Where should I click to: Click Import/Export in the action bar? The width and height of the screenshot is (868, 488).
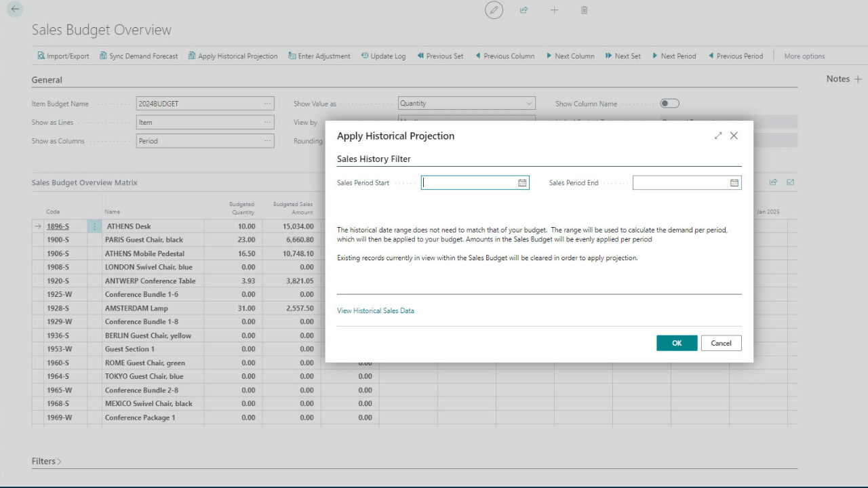pyautogui.click(x=62, y=56)
